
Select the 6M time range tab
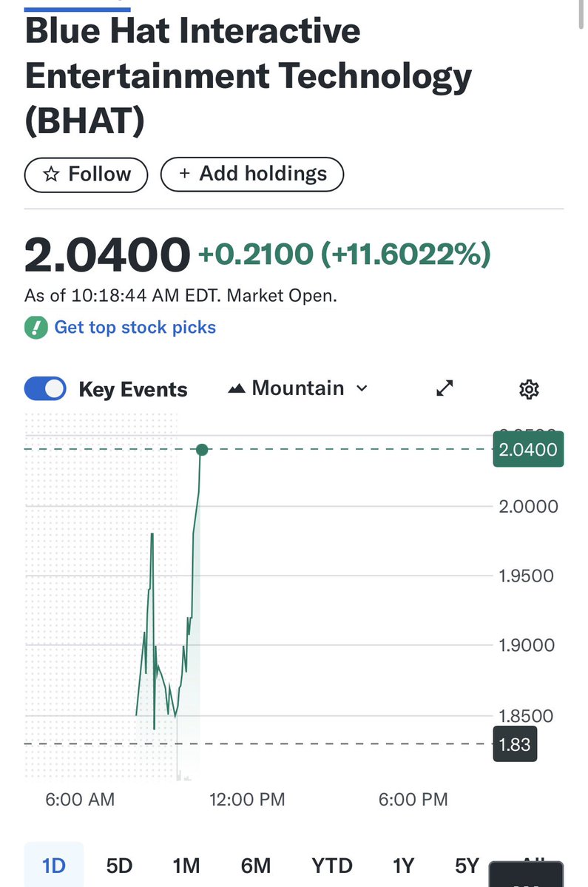pos(256,866)
